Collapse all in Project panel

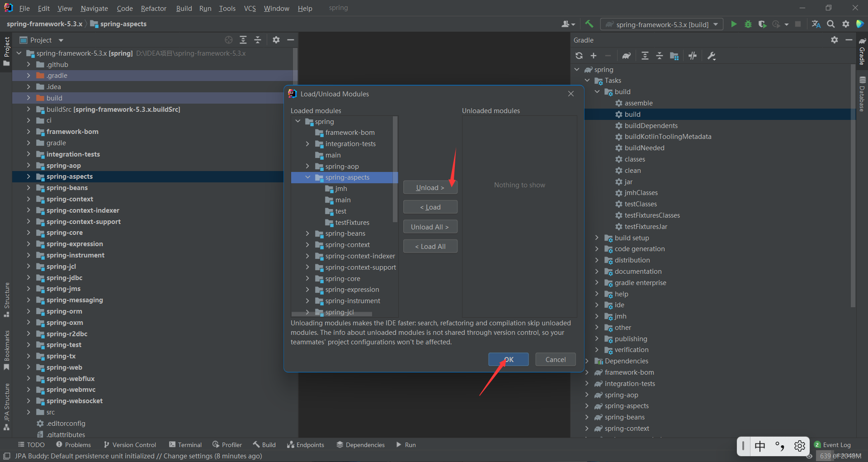pyautogui.click(x=258, y=40)
